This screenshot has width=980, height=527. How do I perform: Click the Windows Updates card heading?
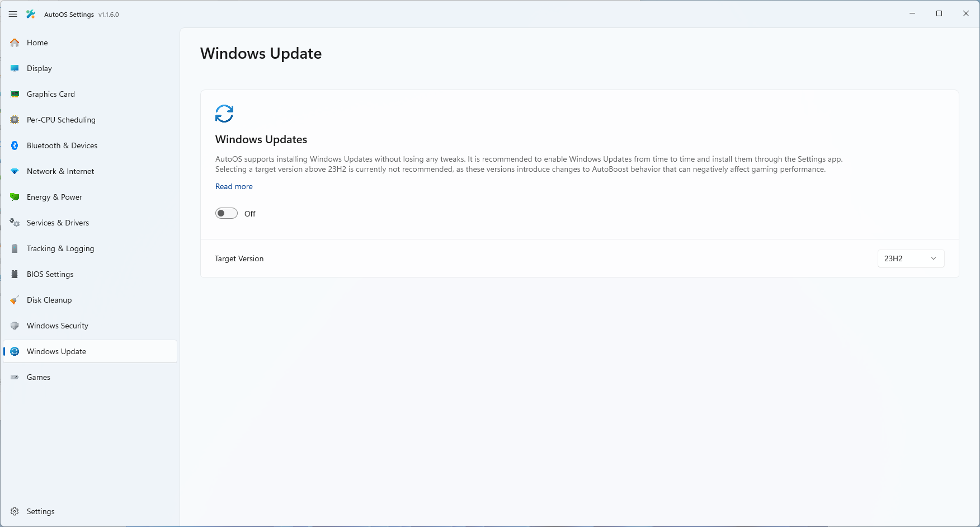tap(261, 139)
